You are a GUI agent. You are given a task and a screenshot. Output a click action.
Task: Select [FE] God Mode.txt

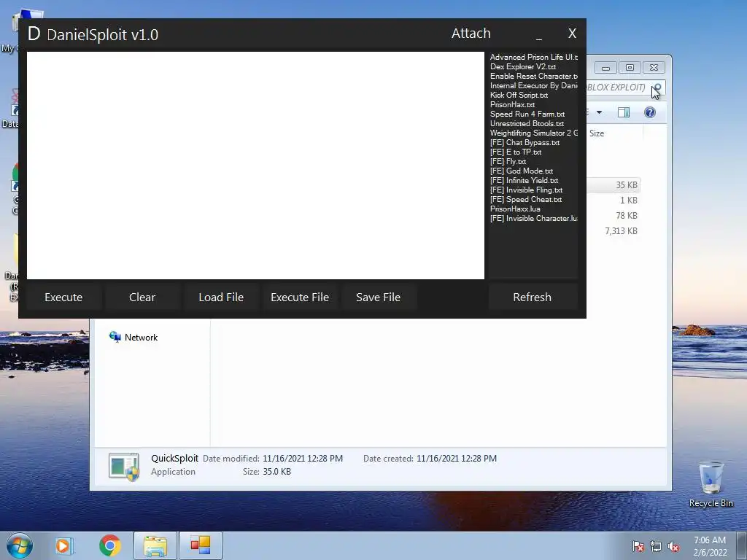522,171
